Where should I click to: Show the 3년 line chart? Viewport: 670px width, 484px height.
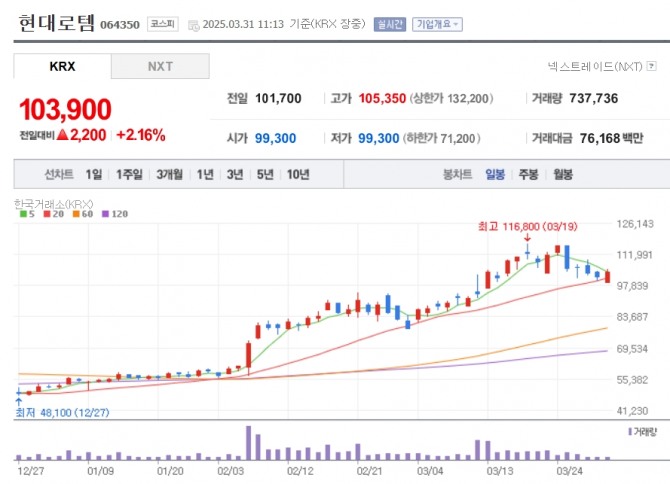point(235,174)
